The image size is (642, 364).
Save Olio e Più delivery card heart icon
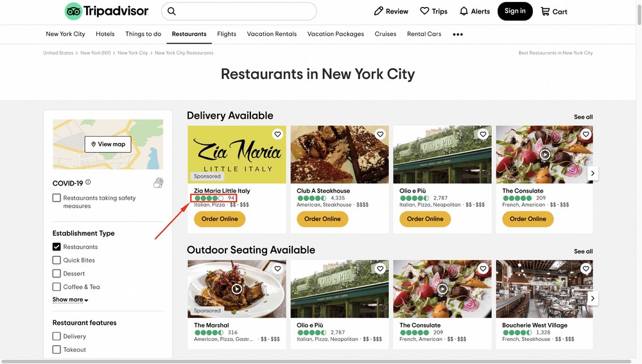(x=483, y=134)
